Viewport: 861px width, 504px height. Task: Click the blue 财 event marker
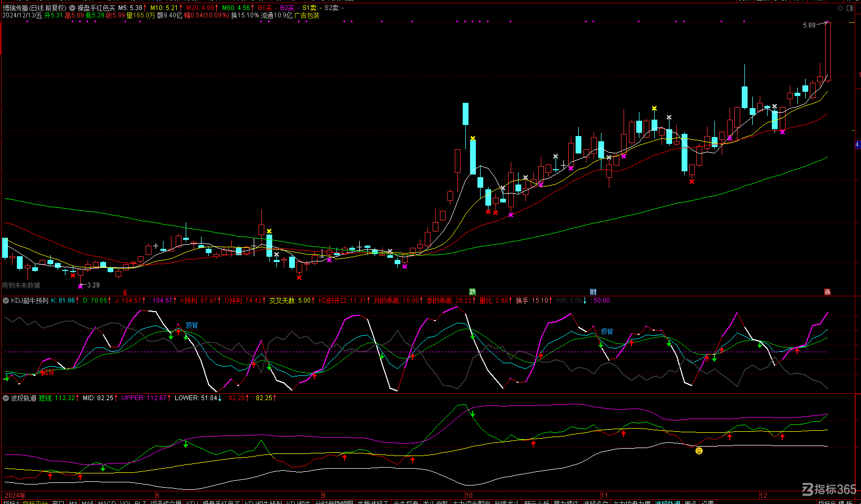[x=594, y=292]
